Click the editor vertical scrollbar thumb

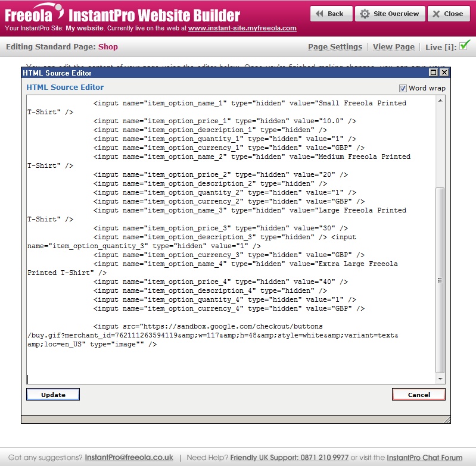click(x=440, y=280)
